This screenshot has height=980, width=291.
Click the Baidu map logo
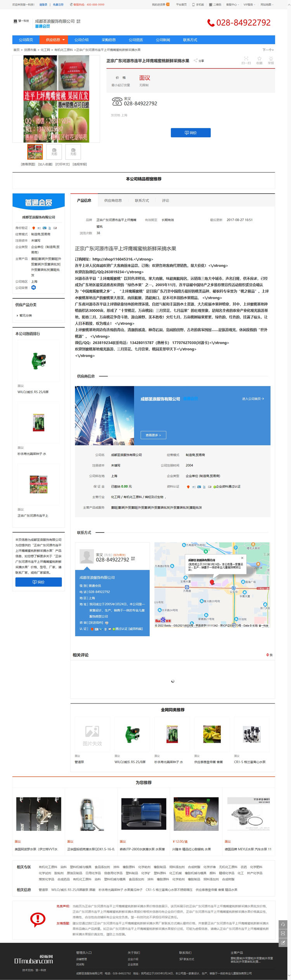tap(163, 620)
